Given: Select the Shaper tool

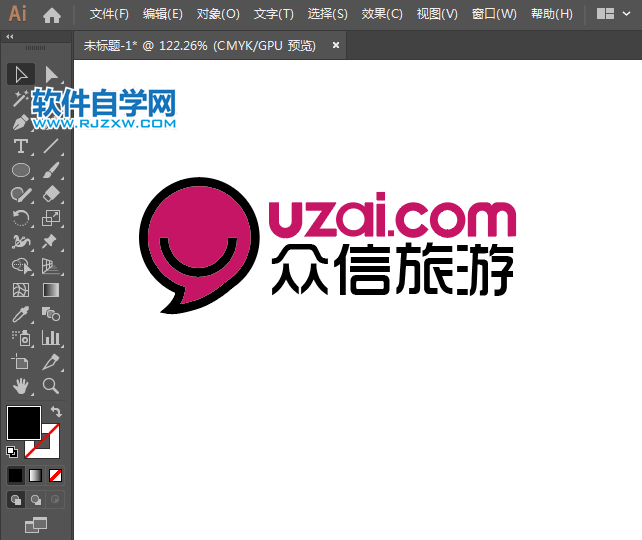Looking at the screenshot, I should 20,194.
